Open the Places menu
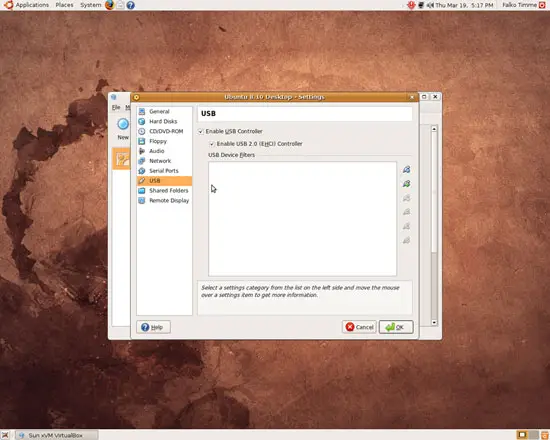This screenshot has height=440, width=550. (64, 5)
